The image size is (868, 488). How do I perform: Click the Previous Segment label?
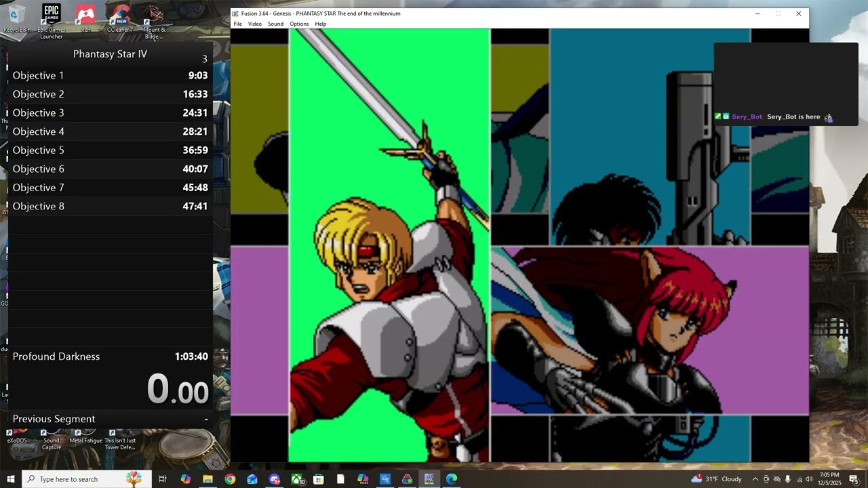pyautogui.click(x=54, y=419)
